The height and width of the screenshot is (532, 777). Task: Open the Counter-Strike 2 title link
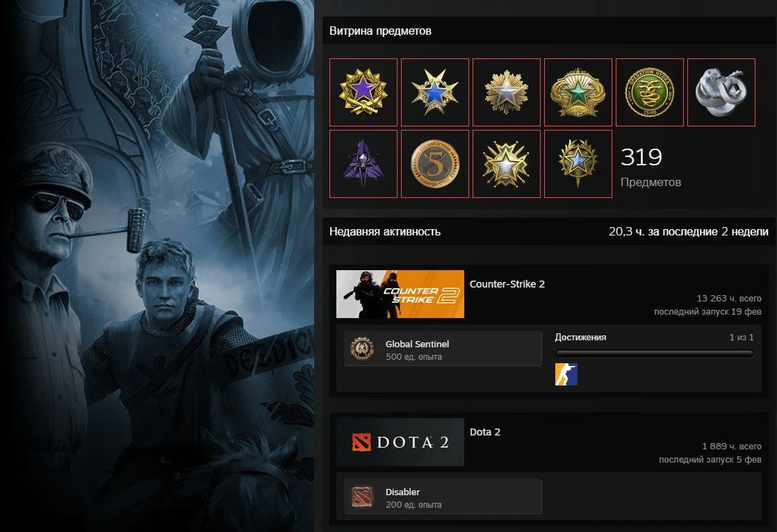[x=507, y=284]
